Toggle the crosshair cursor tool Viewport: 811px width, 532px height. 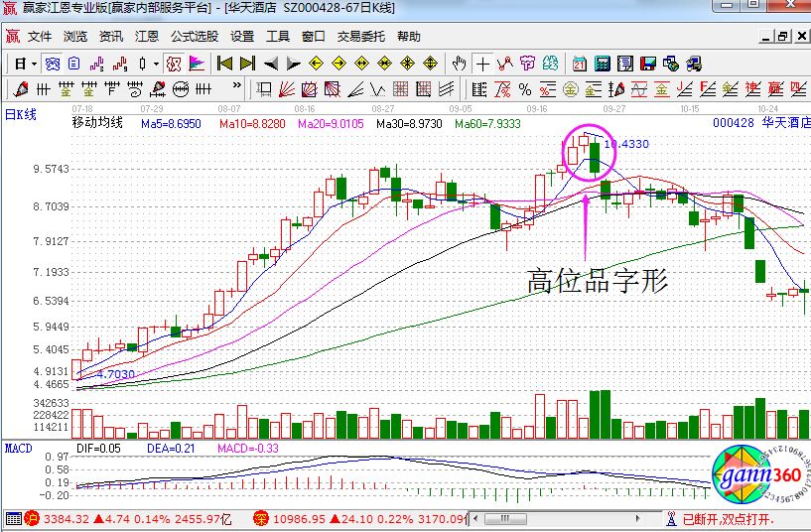[x=482, y=64]
